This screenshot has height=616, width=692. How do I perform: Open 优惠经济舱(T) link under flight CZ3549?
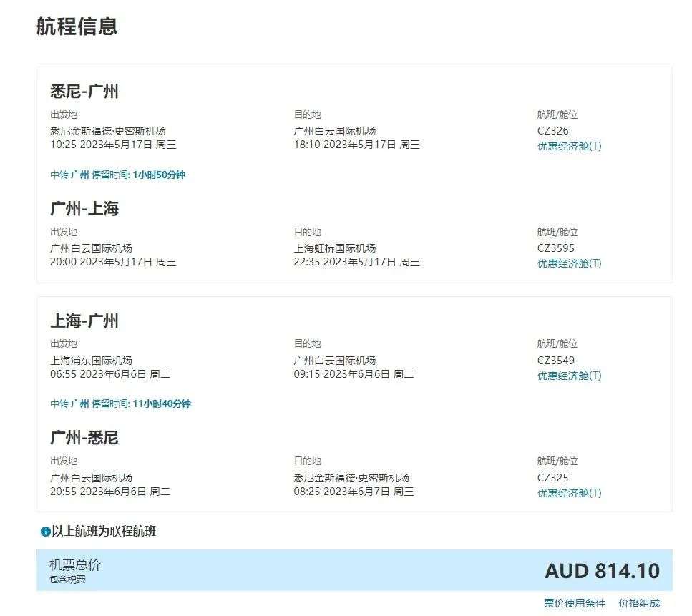[x=569, y=376]
